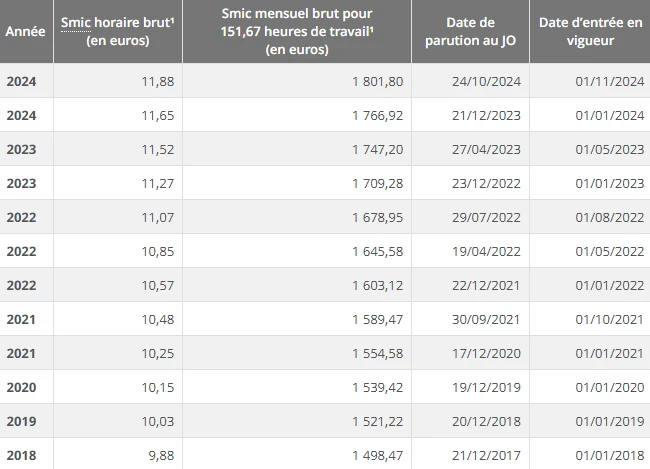Click effective date 01/01/2018

[609, 455]
